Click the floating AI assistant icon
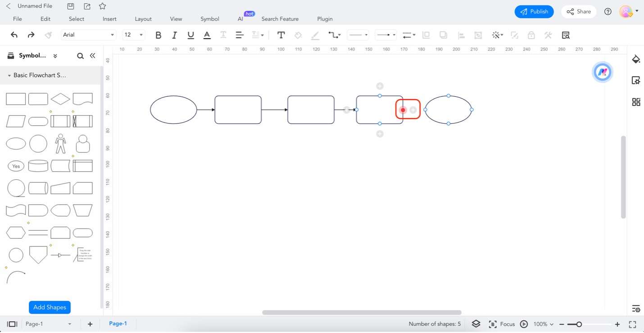Screen dimensions: 644x333 pyautogui.click(x=603, y=72)
